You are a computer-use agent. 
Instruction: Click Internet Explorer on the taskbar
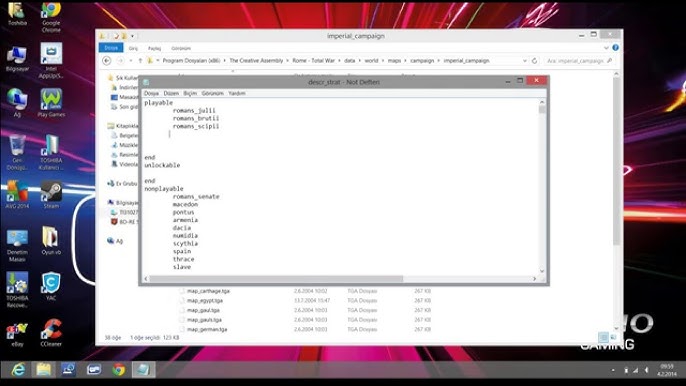pyautogui.click(x=18, y=370)
